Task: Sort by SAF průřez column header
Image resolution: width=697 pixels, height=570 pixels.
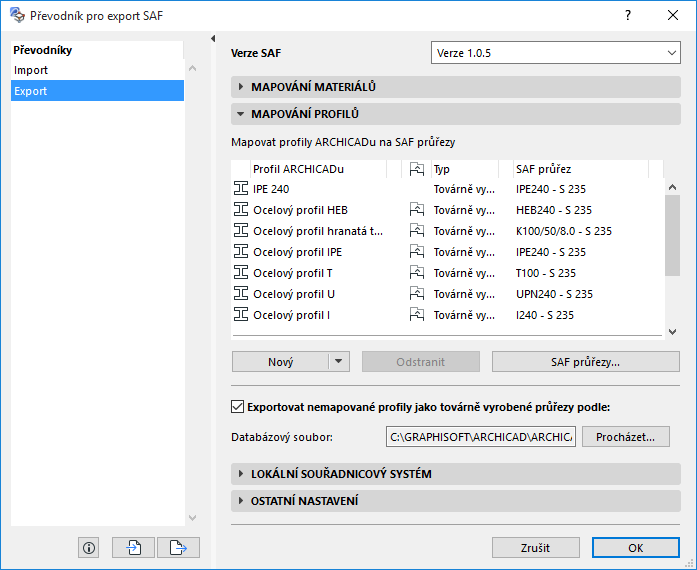Action: [x=580, y=169]
